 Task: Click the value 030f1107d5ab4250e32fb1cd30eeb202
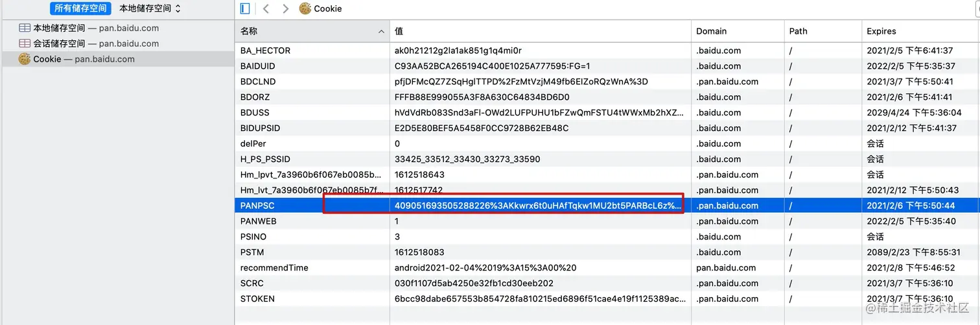(x=474, y=283)
